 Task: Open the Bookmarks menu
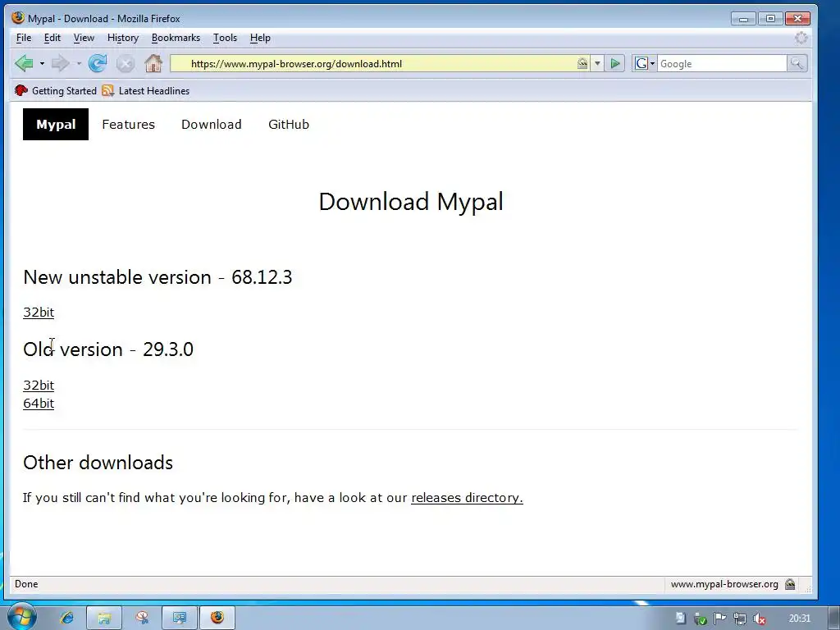coord(176,38)
